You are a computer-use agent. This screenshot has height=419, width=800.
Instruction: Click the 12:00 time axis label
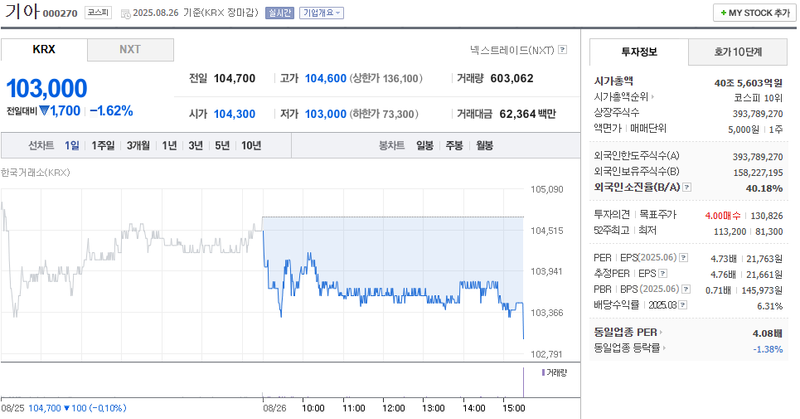(x=393, y=408)
